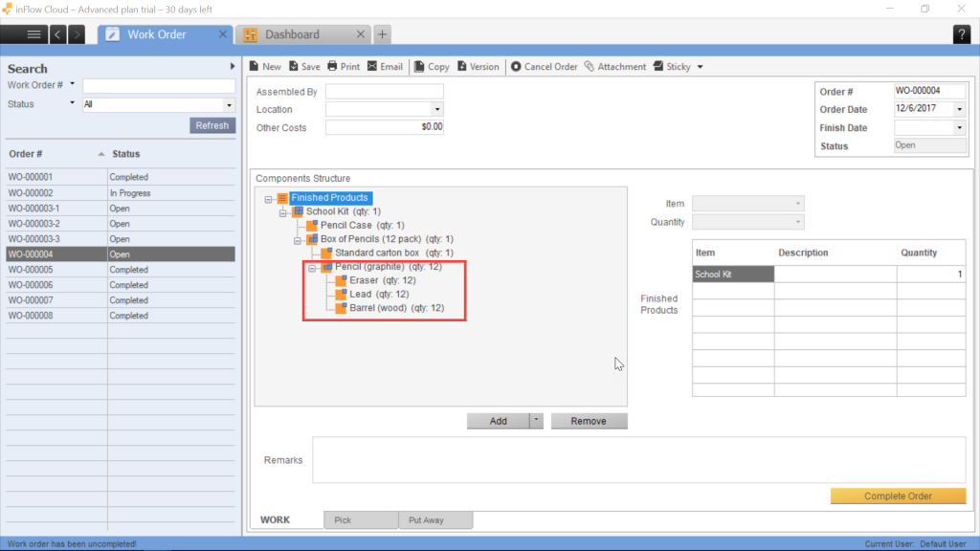Image resolution: width=980 pixels, height=551 pixels.
Task: Click the Other Costs field
Action: pos(385,127)
